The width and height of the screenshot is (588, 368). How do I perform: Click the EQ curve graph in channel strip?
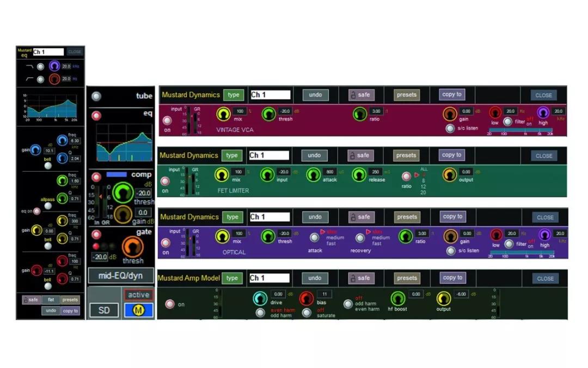tap(124, 143)
